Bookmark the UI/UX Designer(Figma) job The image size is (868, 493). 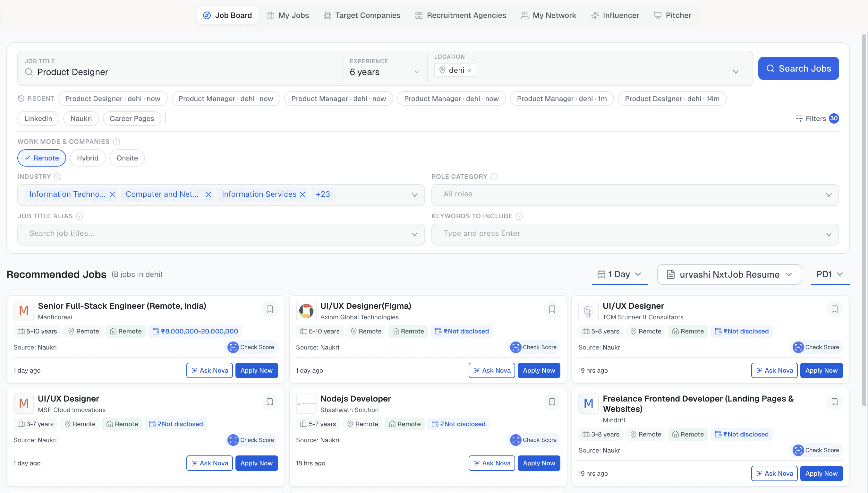552,309
